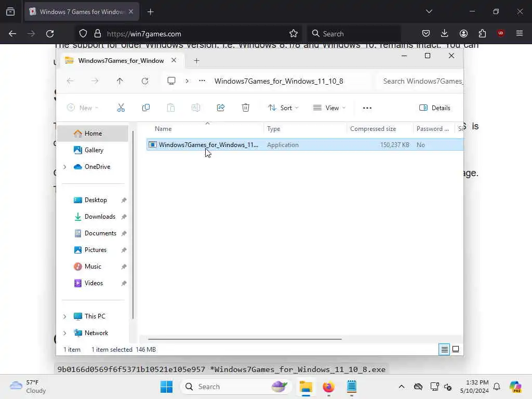
Task: Click the Windows Start button
Action: 166,387
